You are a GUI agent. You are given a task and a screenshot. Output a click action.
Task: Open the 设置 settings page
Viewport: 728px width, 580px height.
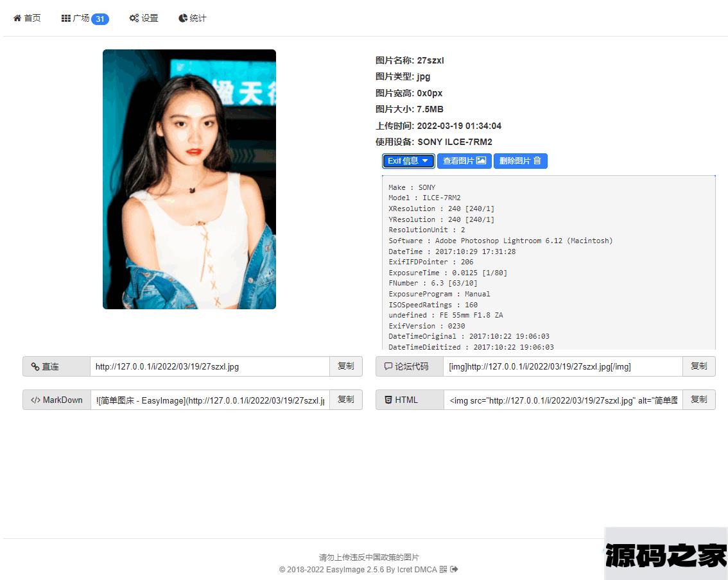pyautogui.click(x=144, y=19)
